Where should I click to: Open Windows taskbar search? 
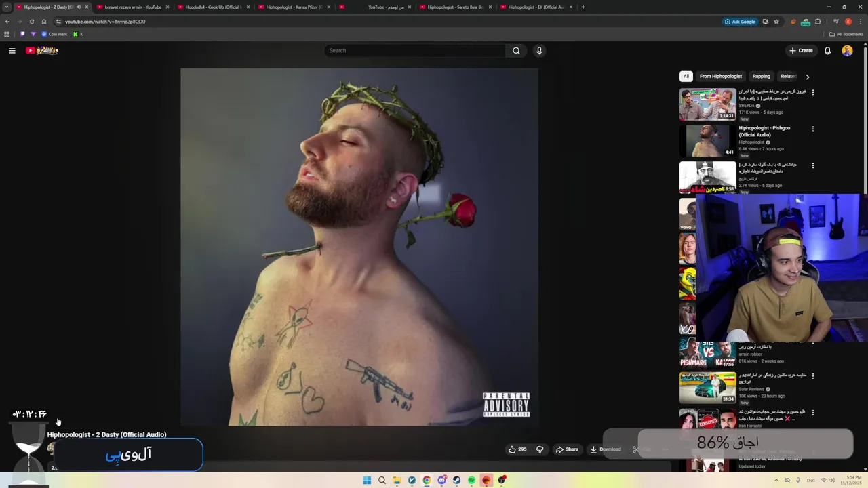point(382,480)
